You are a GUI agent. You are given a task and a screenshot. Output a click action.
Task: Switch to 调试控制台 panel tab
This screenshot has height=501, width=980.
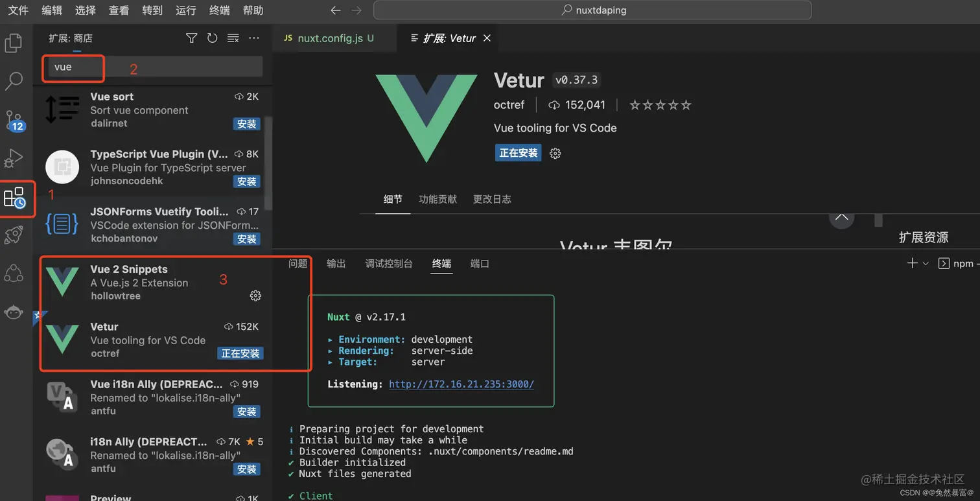(x=389, y=264)
